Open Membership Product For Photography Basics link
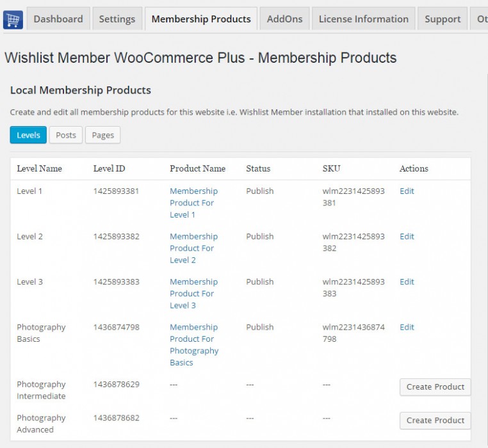 194,345
